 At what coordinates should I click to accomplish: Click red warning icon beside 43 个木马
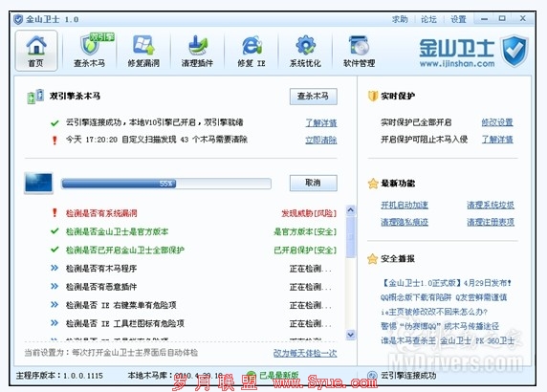[55, 141]
